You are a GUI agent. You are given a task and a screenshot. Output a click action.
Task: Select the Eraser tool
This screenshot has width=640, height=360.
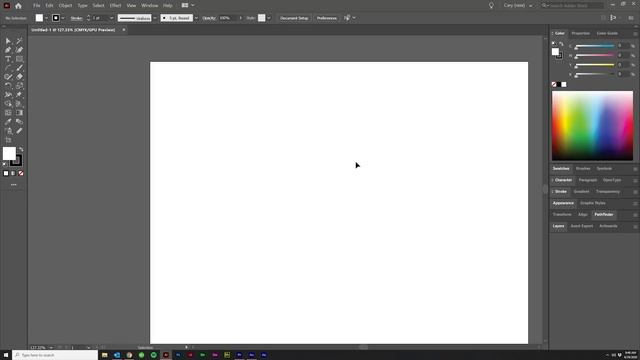(x=19, y=77)
